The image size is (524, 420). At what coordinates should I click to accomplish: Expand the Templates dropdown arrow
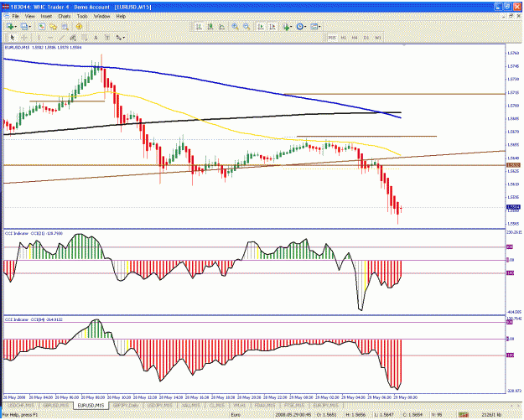[x=319, y=27]
